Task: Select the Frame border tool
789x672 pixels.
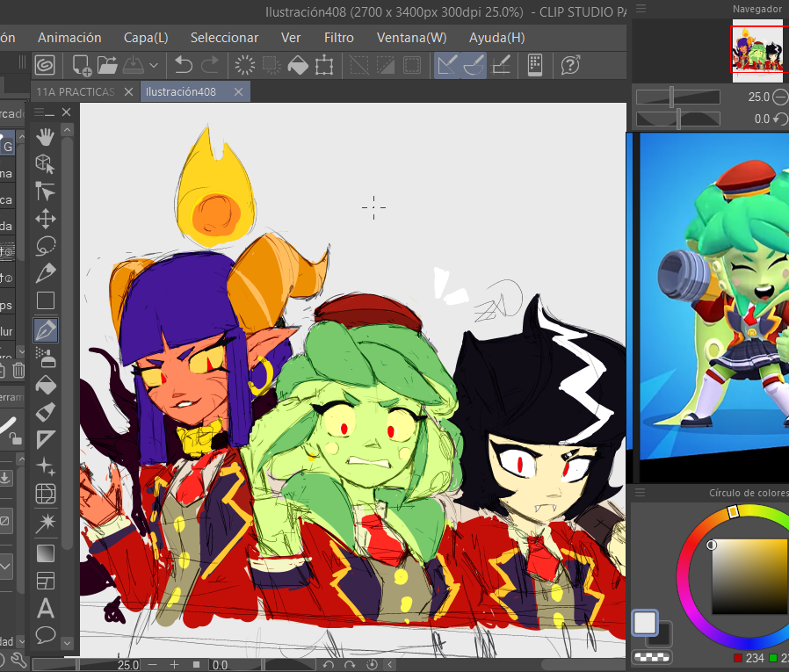Action: pos(46,581)
